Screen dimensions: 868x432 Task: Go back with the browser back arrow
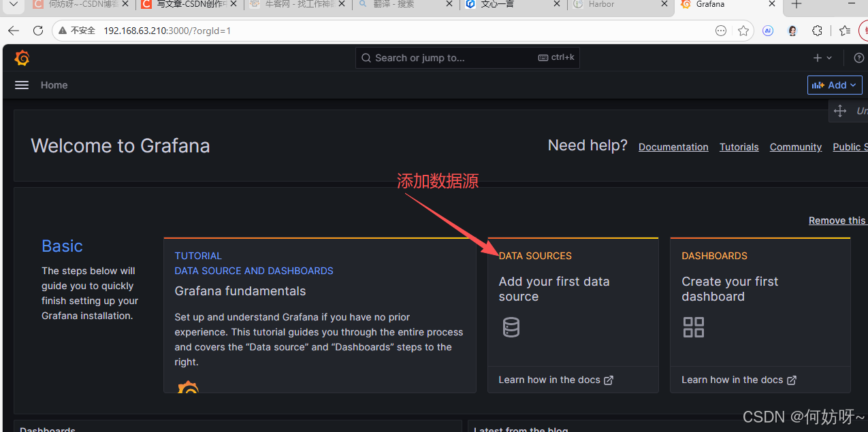click(14, 31)
